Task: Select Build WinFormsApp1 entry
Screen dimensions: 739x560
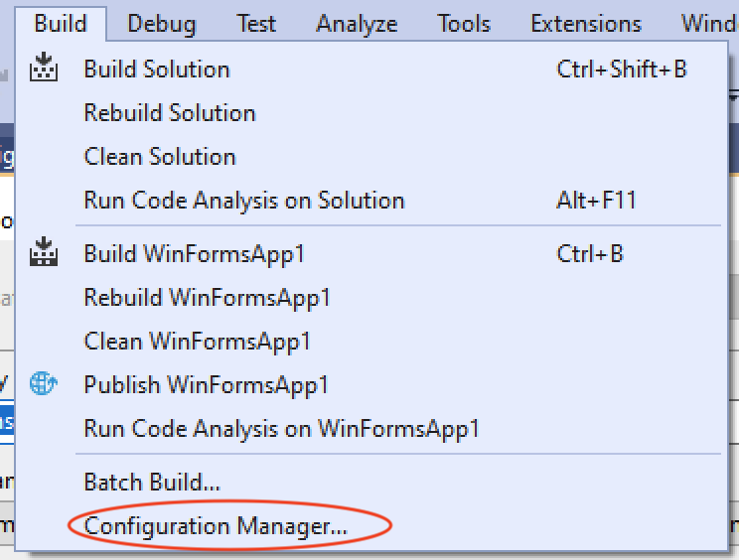Action: click(x=194, y=253)
